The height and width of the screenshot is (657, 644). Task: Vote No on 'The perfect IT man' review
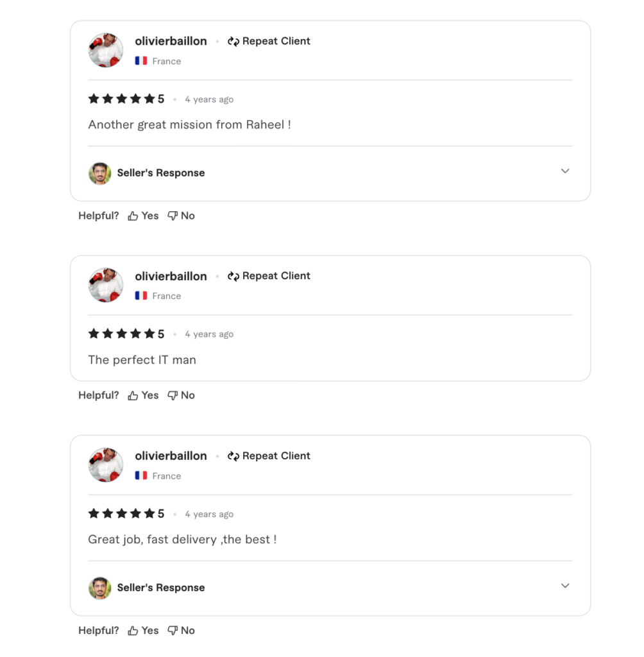coord(181,396)
